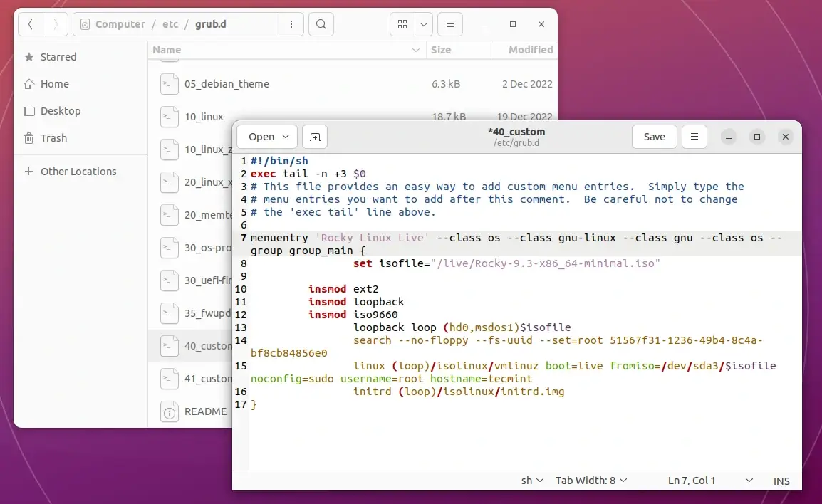Click script icon of 10_linux_z file
This screenshot has width=822, height=504.
170,149
